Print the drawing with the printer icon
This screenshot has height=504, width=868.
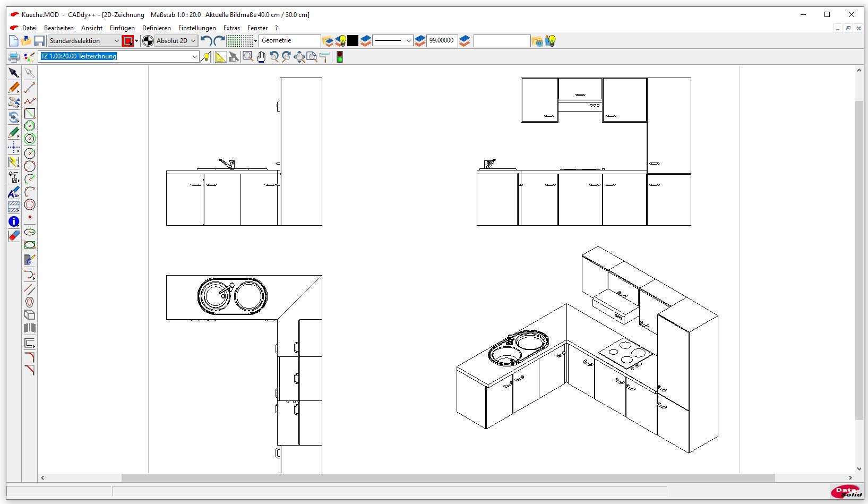(x=14, y=57)
